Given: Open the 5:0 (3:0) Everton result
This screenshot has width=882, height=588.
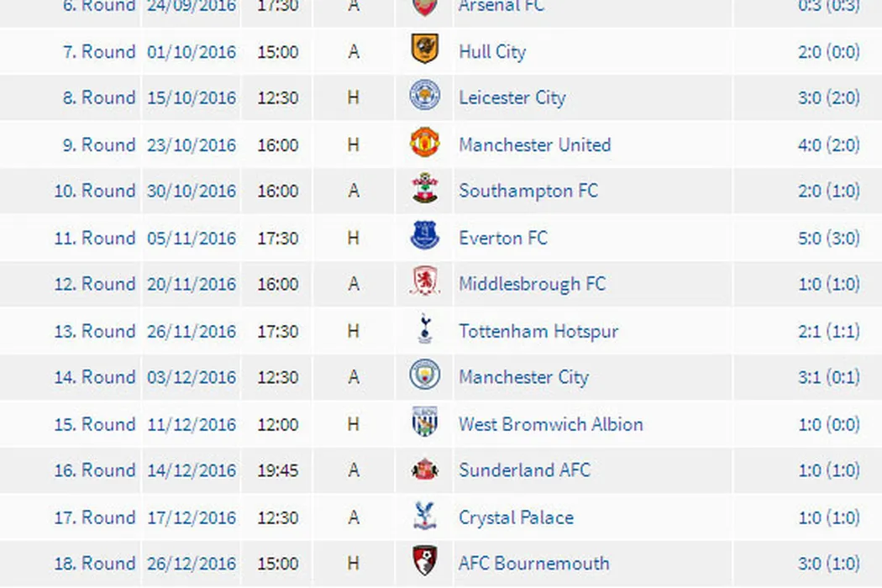Looking at the screenshot, I should pos(828,238).
